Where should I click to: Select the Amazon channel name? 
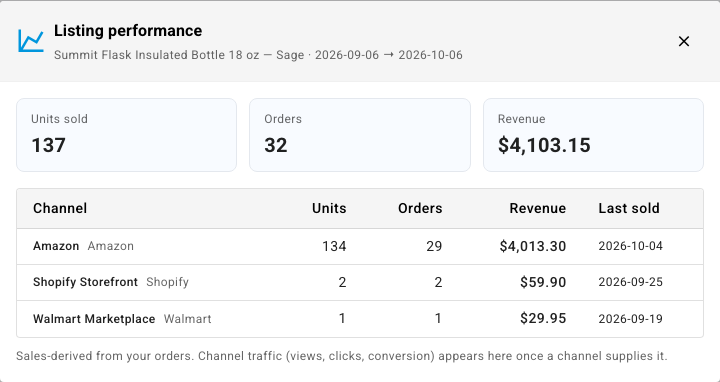[56, 246]
